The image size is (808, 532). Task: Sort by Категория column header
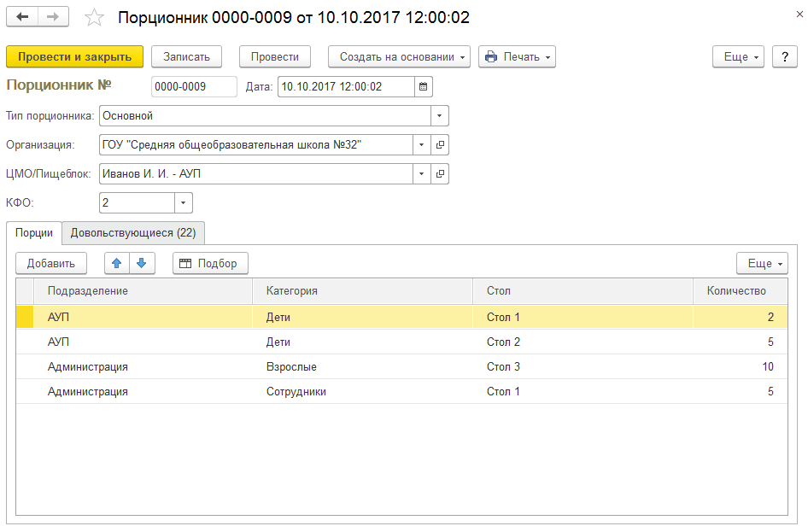click(x=363, y=291)
